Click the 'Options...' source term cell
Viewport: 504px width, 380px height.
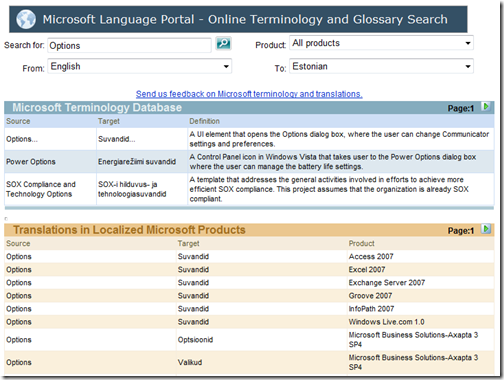[x=50, y=139]
